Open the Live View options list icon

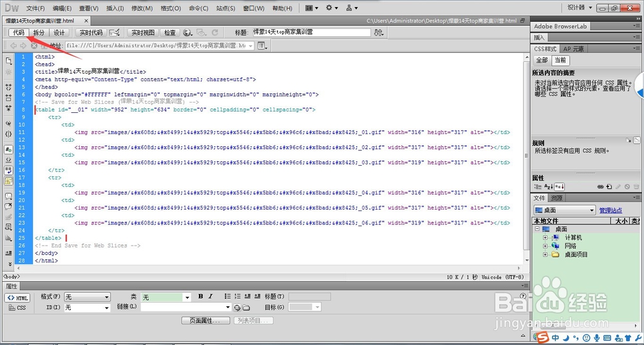click(x=262, y=46)
